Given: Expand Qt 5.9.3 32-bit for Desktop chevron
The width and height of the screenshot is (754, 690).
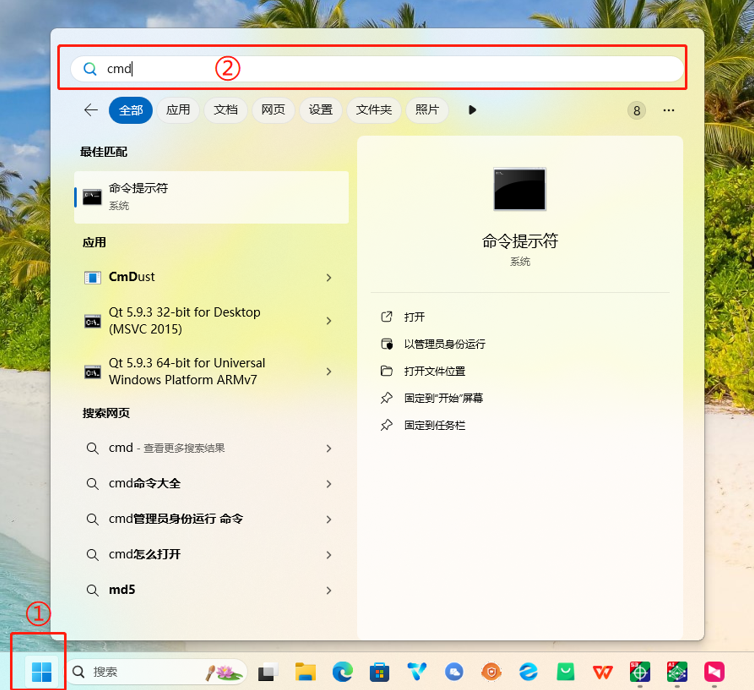Looking at the screenshot, I should [x=329, y=321].
